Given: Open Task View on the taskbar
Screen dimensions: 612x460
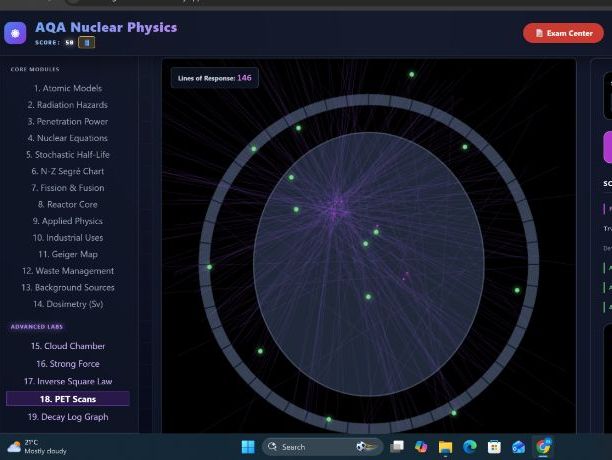Looking at the screenshot, I should coord(397,447).
